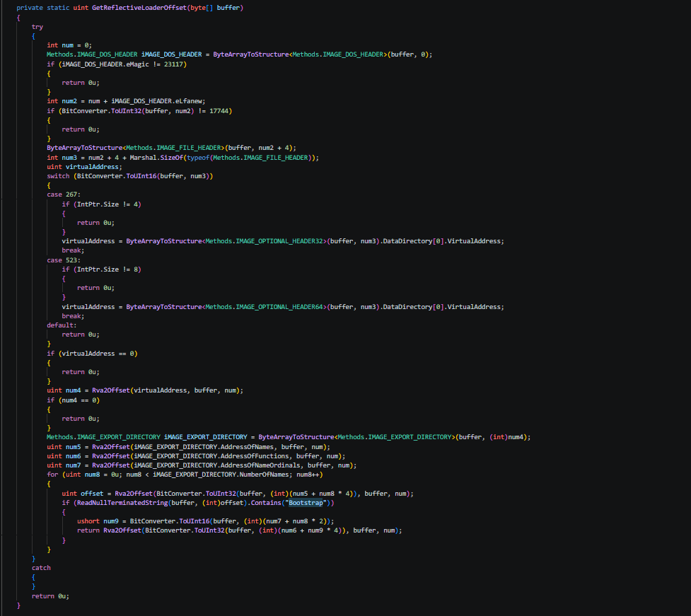Click 'byte[]' in the method parameter
The height and width of the screenshot is (616, 691).
tap(202, 8)
